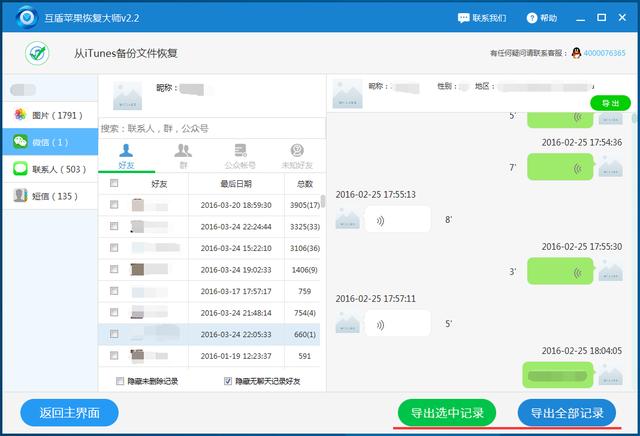Click 导出全部记录 button
The height and width of the screenshot is (436, 640).
567,413
